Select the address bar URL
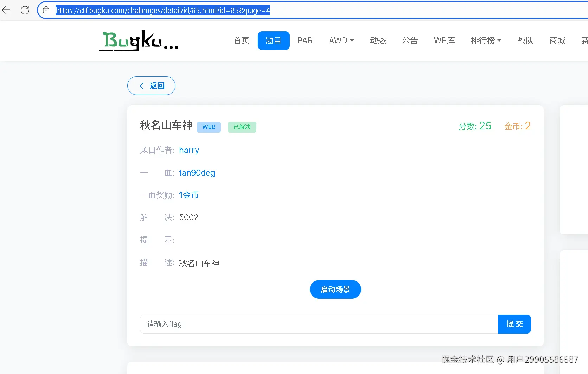 (x=163, y=11)
